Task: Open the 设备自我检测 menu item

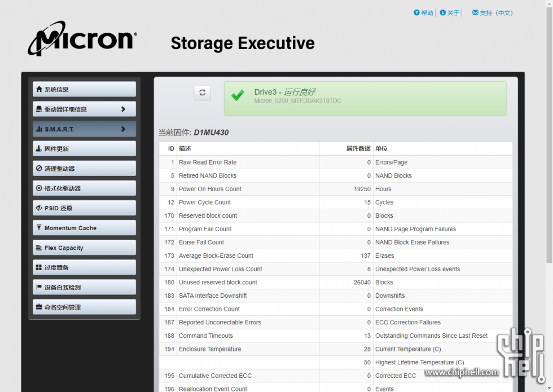Action: click(x=84, y=287)
